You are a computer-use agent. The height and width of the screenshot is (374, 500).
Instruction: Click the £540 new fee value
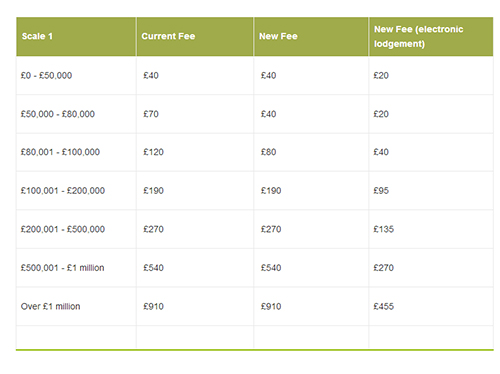click(271, 268)
